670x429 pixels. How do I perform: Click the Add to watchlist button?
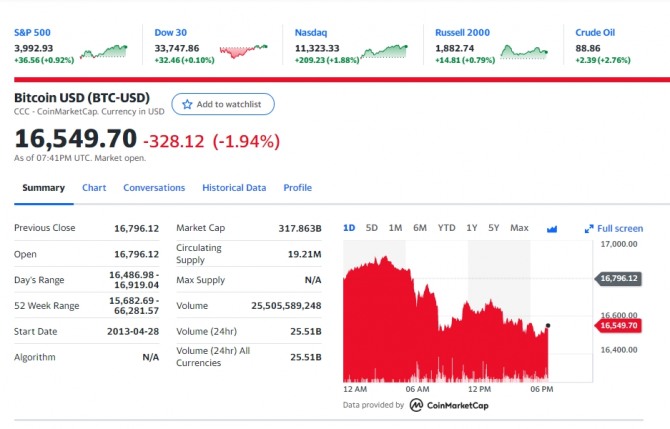click(x=223, y=104)
